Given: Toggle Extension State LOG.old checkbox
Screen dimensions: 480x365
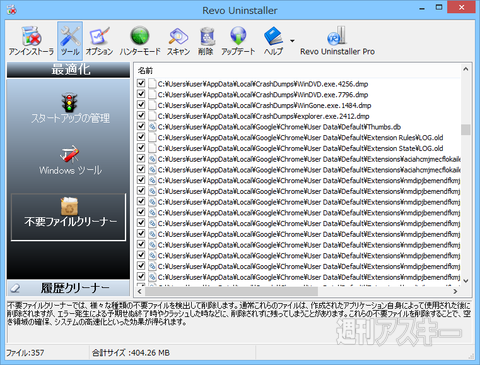Looking at the screenshot, I should pos(141,147).
